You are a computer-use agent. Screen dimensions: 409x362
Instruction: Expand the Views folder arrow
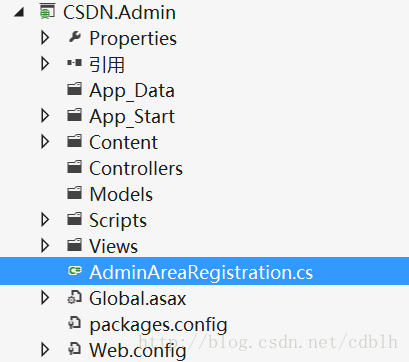(x=45, y=246)
